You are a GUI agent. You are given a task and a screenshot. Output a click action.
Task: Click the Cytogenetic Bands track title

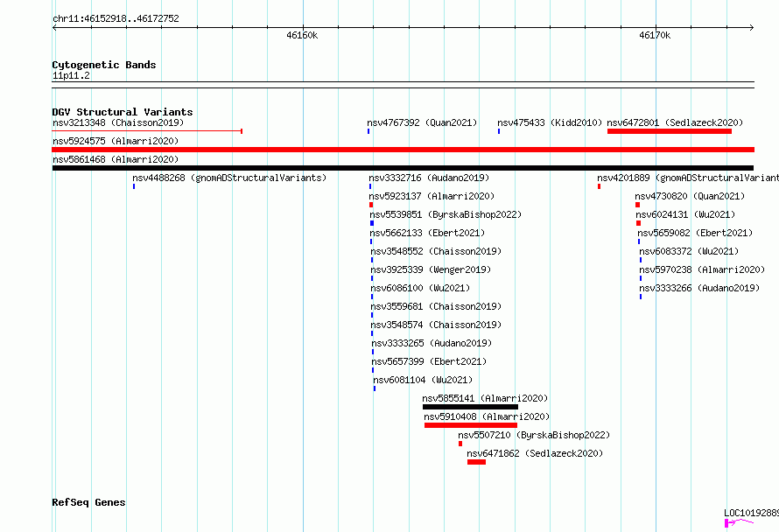(x=104, y=65)
